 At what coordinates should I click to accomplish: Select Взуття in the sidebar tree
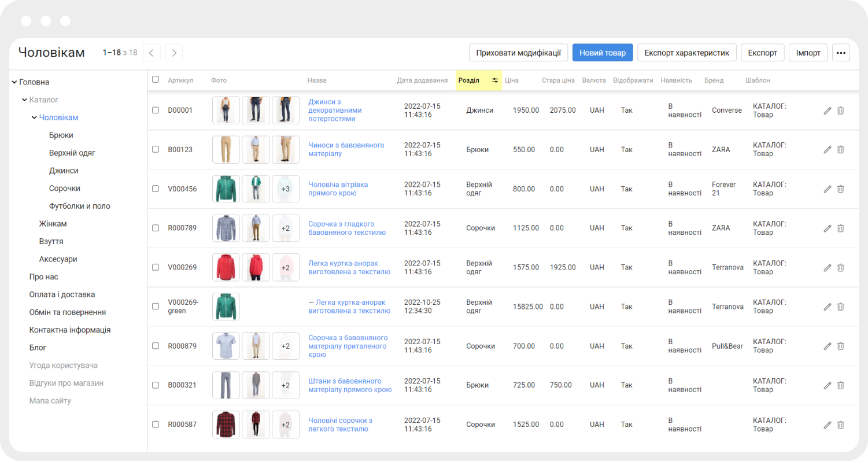(51, 241)
